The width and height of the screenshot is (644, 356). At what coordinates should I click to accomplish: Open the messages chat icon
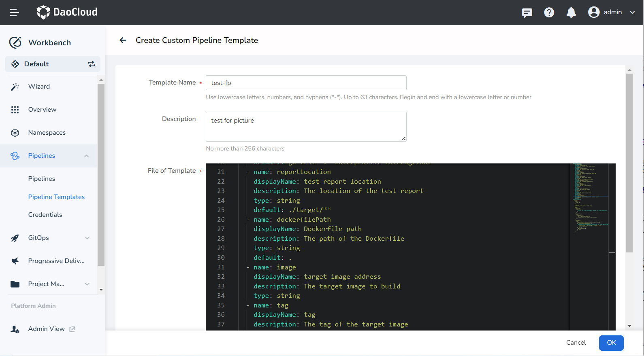tap(527, 13)
